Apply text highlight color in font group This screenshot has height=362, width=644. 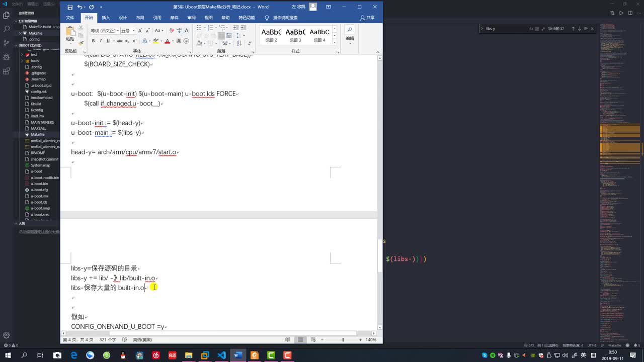(x=156, y=41)
